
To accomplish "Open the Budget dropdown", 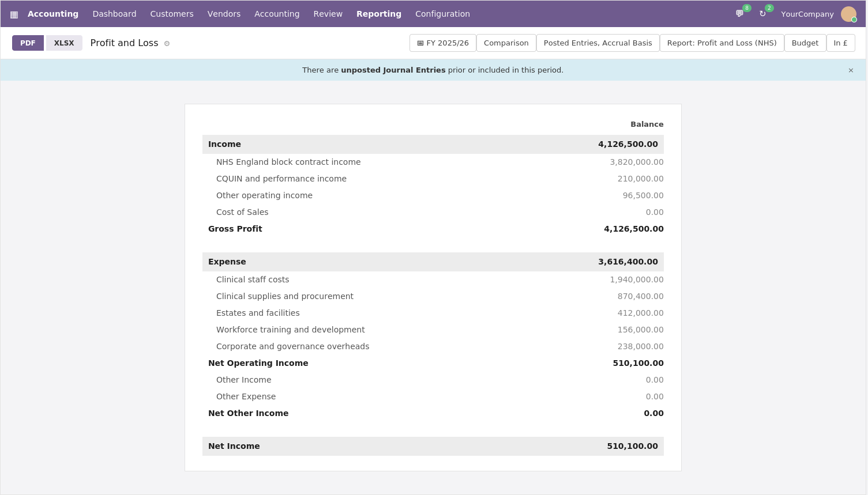I will point(805,43).
